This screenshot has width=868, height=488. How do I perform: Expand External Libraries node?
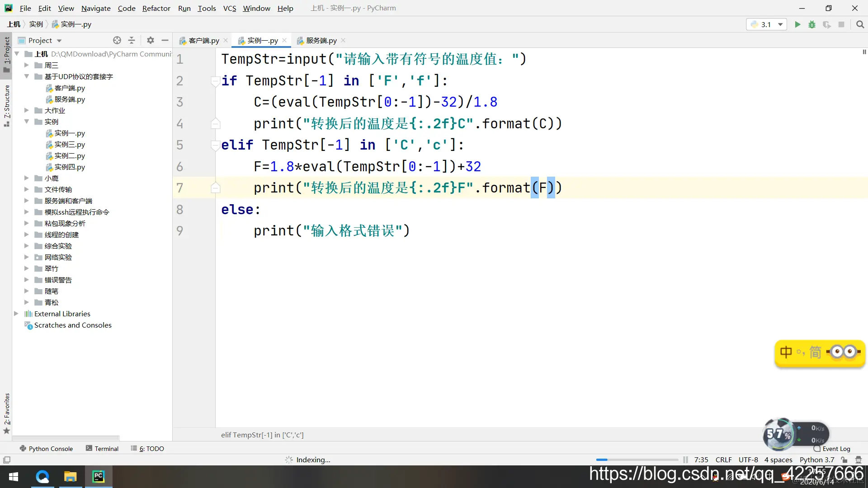point(16,314)
